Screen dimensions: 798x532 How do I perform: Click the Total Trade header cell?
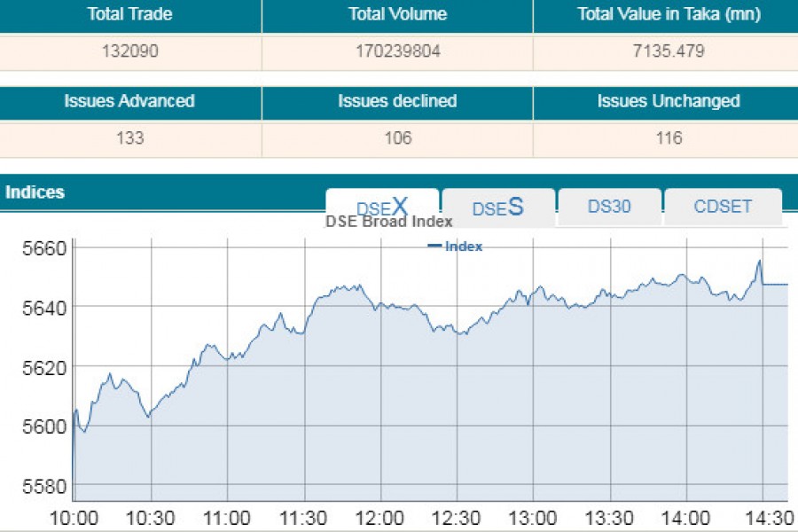(x=129, y=14)
